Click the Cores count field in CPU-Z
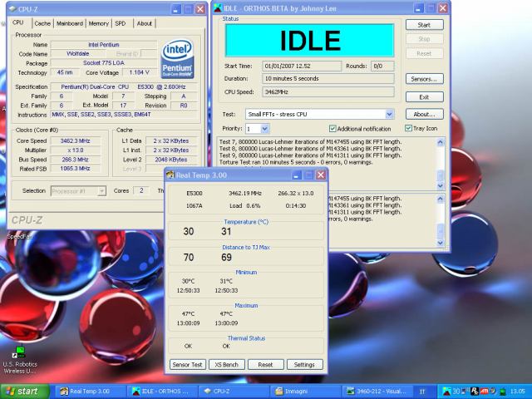Screen dimensions: 532x399 point(141,190)
